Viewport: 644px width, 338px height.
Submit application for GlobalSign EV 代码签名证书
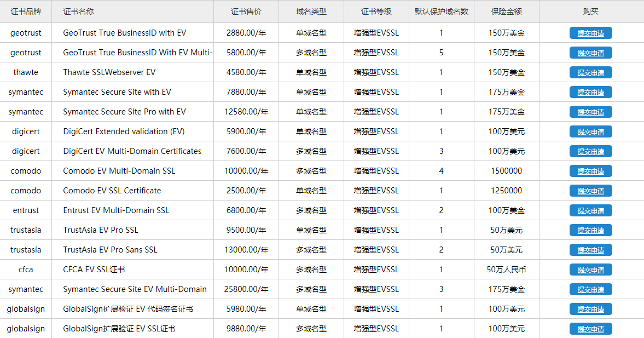[590, 309]
